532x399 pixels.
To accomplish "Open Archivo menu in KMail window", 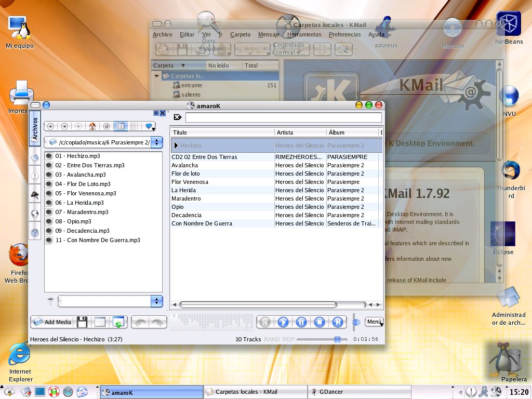I will [x=162, y=34].
